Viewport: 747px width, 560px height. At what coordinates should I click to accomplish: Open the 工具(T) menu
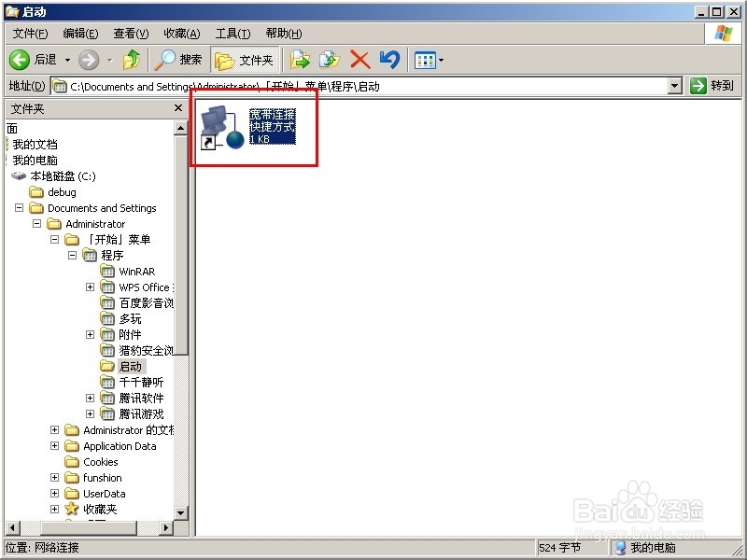point(233,34)
